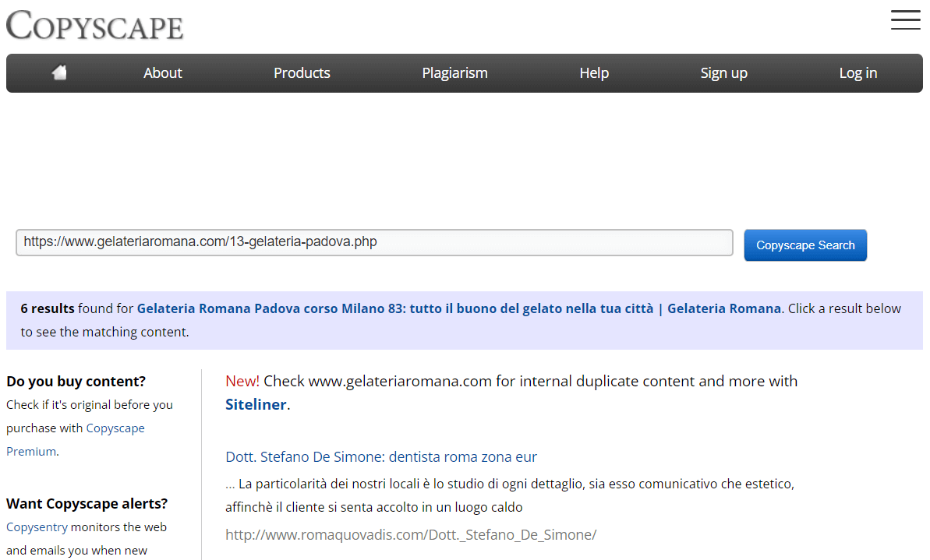
Task: Click the Copyscape logo
Action: pyautogui.click(x=95, y=26)
